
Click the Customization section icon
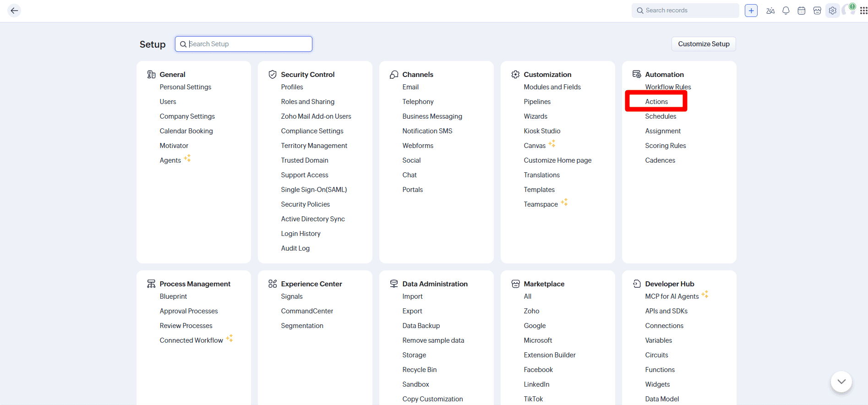(515, 74)
